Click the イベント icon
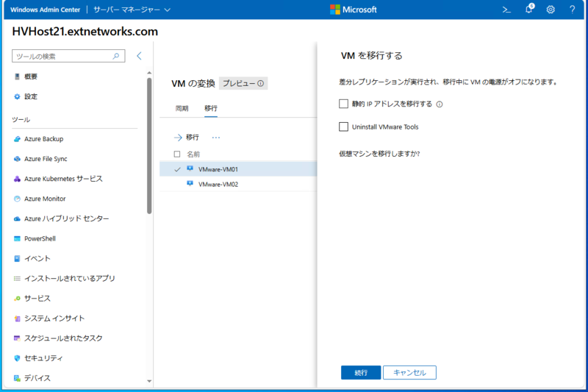 click(17, 258)
